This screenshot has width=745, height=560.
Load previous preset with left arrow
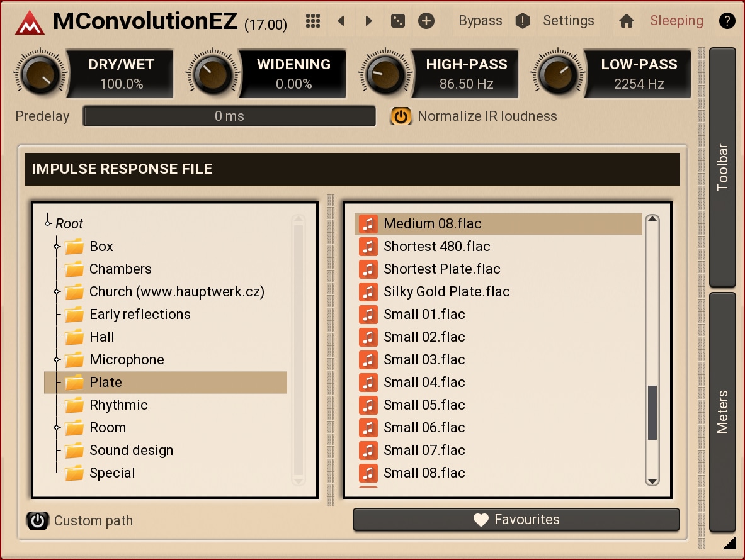[x=341, y=21]
